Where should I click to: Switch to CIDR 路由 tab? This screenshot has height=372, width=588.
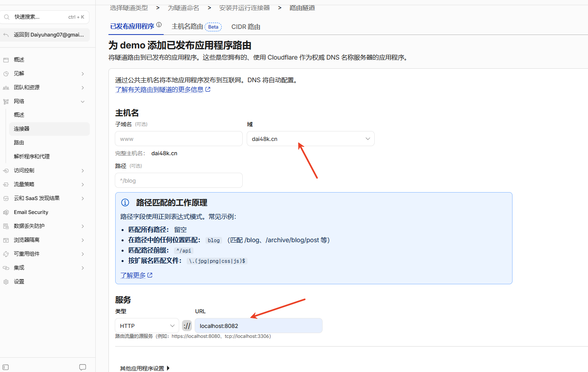246,27
